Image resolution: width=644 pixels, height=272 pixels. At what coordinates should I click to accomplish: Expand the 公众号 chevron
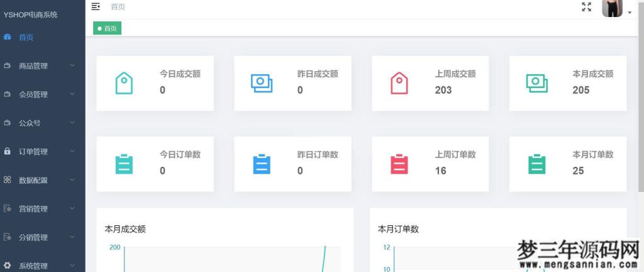coord(72,122)
